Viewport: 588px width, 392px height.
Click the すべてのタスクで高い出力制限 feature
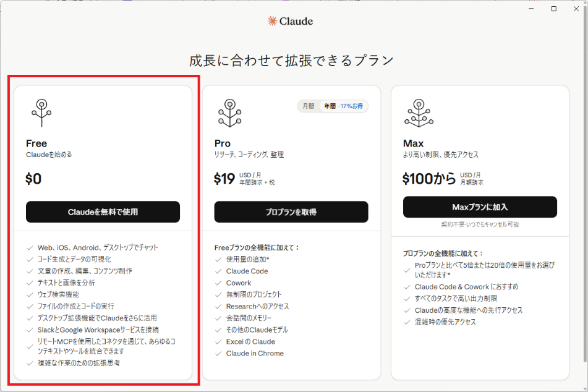[x=456, y=299]
